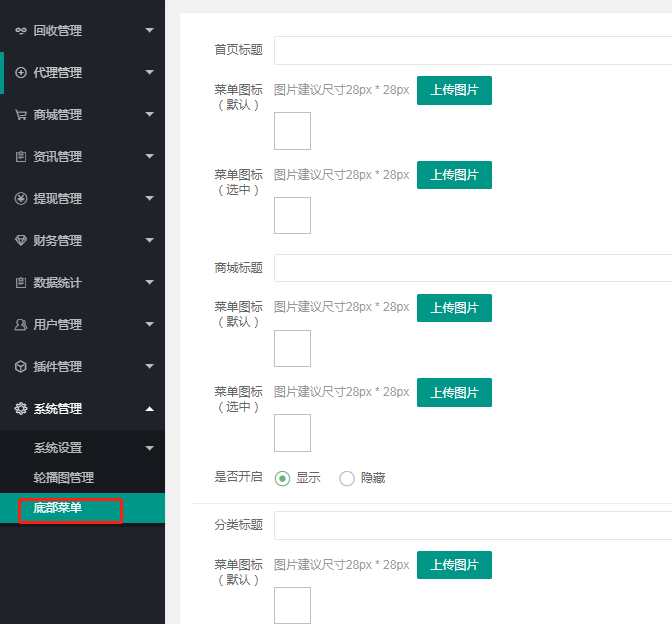This screenshot has height=624, width=672.
Task: Upload image for 商城 default menu icon
Action: 454,308
